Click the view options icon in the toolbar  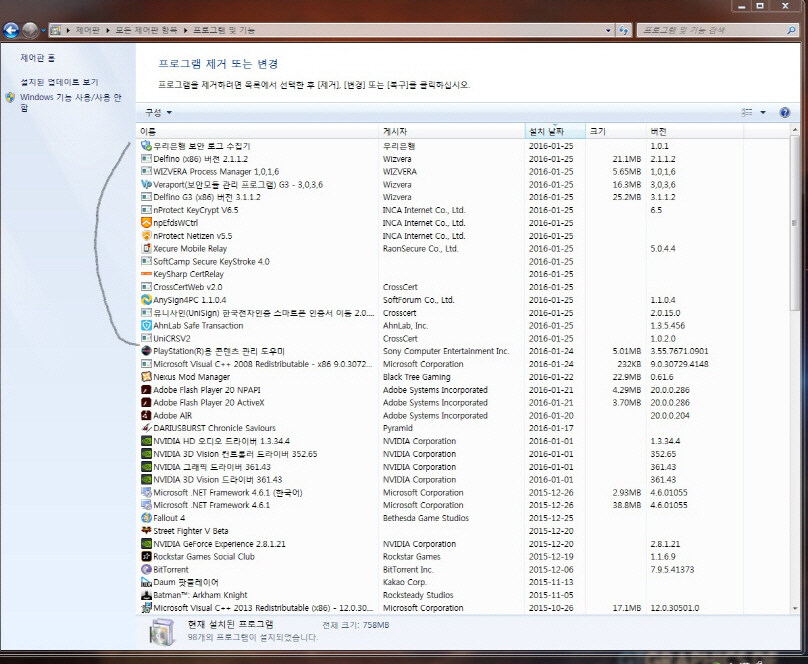747,112
